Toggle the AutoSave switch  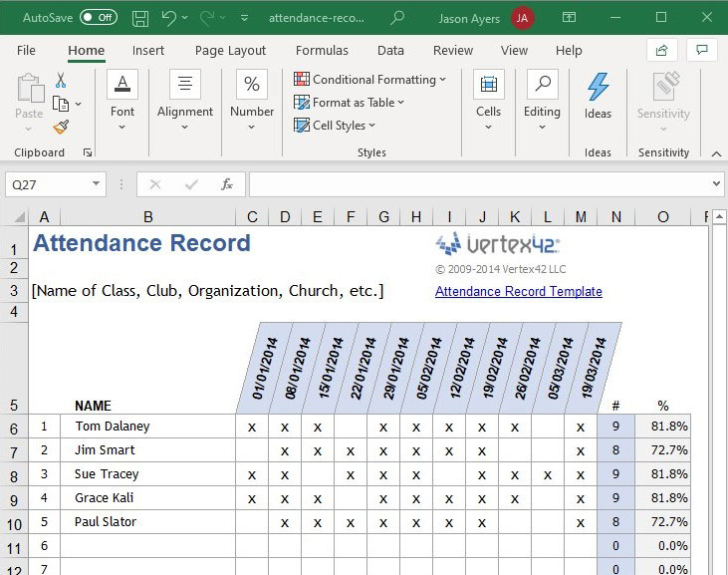(x=98, y=18)
